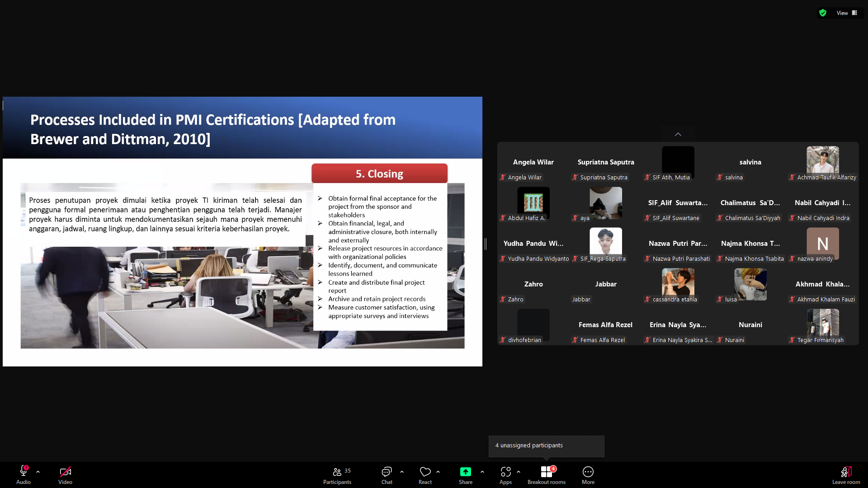Open the Chat panel

pos(387,475)
